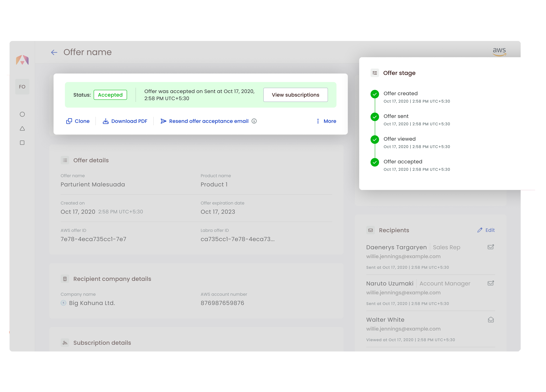The width and height of the screenshot is (546, 392).
Task: Click the triangle icon in left sidebar
Action: tap(22, 129)
